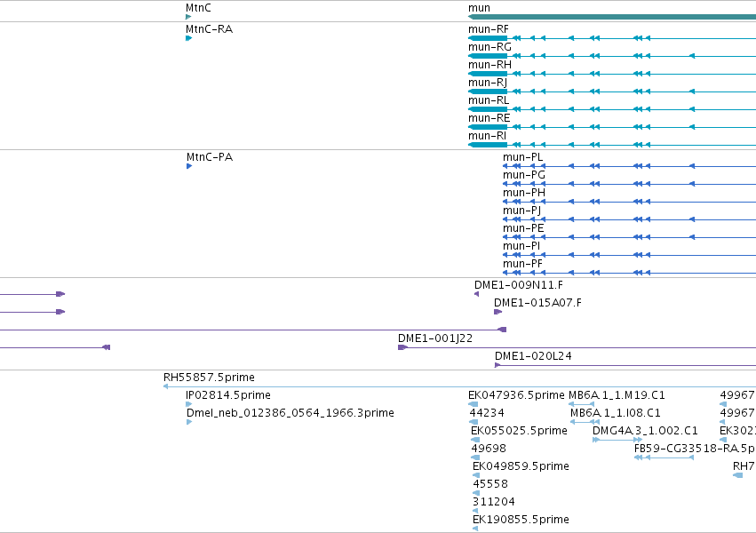Click the MtnC-RA transcript label
The image size is (756, 533).
[210, 29]
